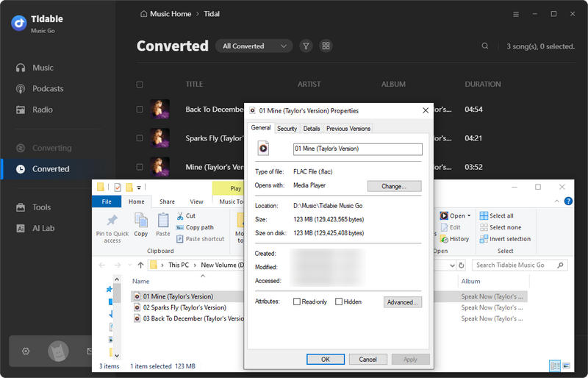This screenshot has width=588, height=378.
Task: Click Name column header in Explorer
Action: coord(140,281)
